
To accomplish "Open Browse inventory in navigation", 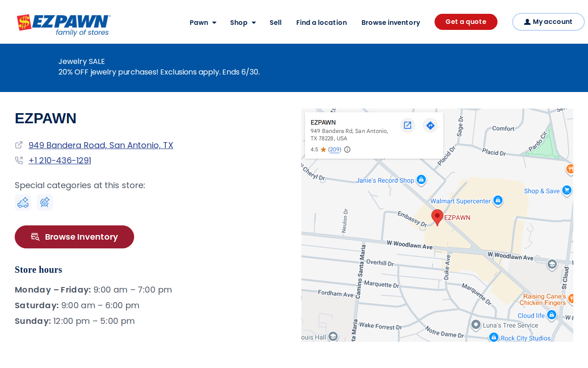I will click(390, 23).
